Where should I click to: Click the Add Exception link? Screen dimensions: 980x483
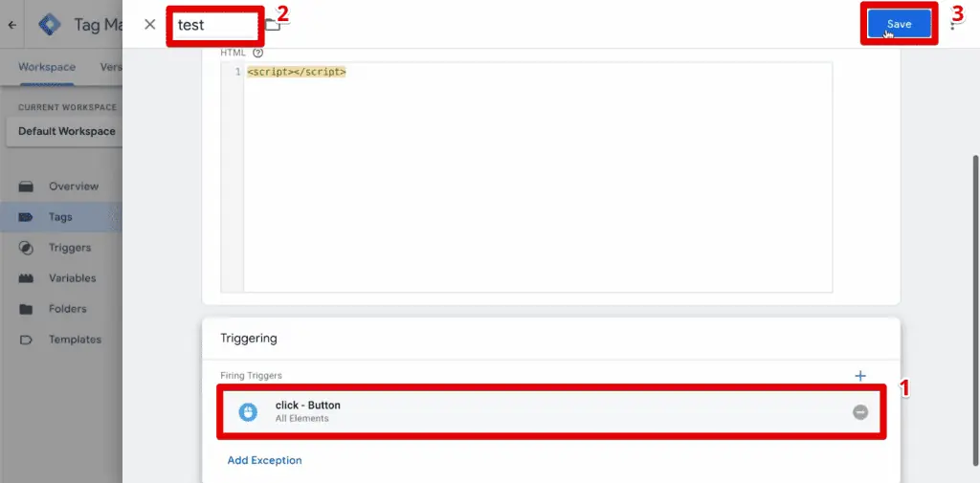[264, 460]
